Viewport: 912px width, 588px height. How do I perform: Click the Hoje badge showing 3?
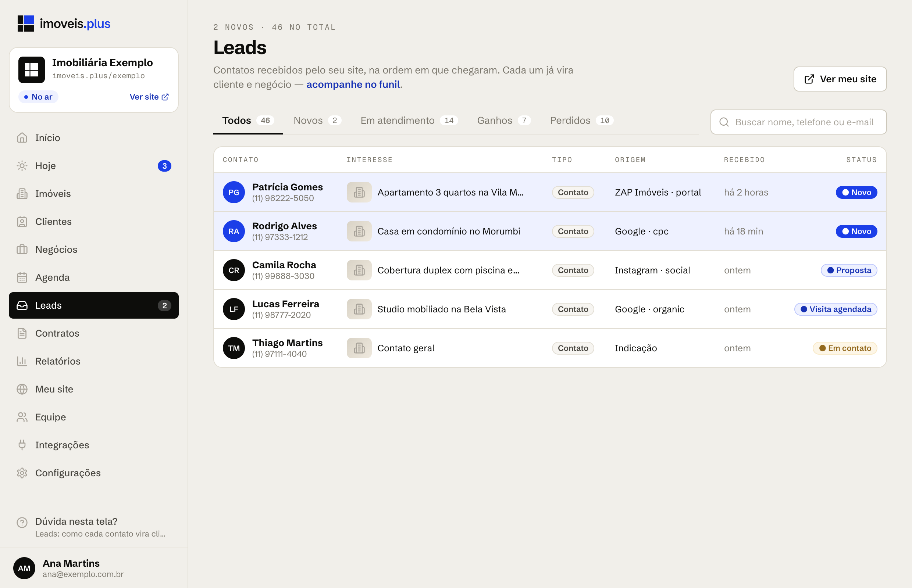tap(165, 166)
